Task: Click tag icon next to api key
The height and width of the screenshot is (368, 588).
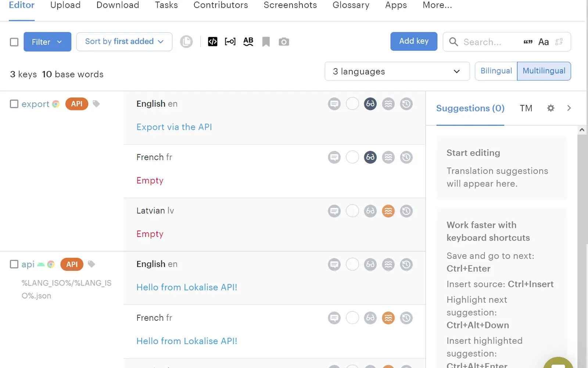Action: click(92, 264)
